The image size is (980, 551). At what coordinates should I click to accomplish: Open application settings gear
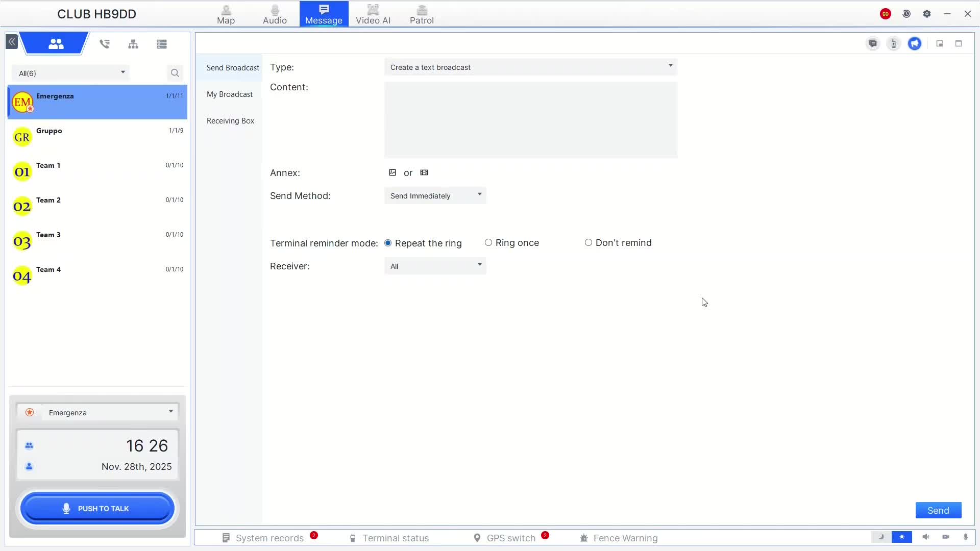tap(927, 14)
